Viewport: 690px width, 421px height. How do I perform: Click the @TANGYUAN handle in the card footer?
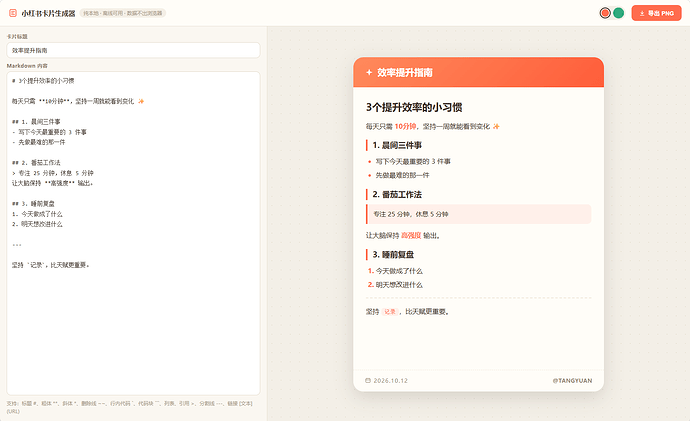tap(572, 381)
